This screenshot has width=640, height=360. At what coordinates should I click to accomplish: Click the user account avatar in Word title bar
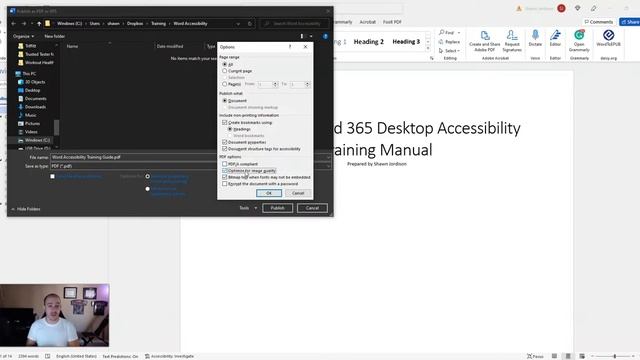coord(561,8)
